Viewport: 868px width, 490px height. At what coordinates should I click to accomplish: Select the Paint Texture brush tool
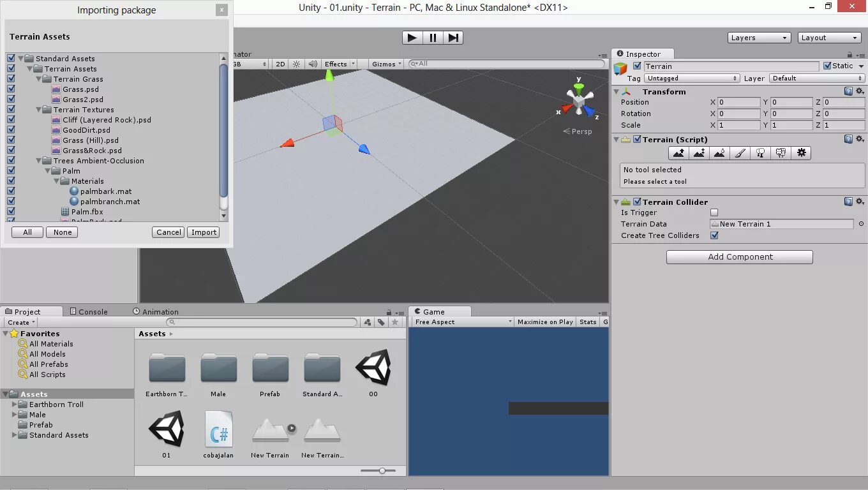click(x=740, y=153)
